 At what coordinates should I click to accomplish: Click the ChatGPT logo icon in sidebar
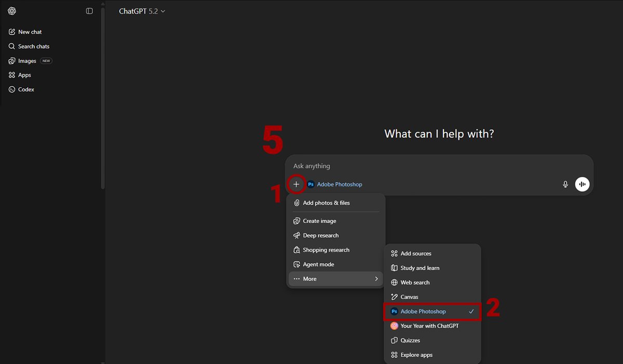pos(12,11)
